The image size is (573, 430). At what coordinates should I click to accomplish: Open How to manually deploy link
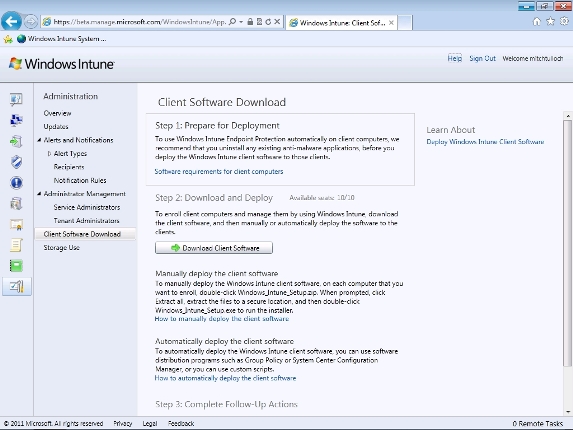click(x=222, y=319)
